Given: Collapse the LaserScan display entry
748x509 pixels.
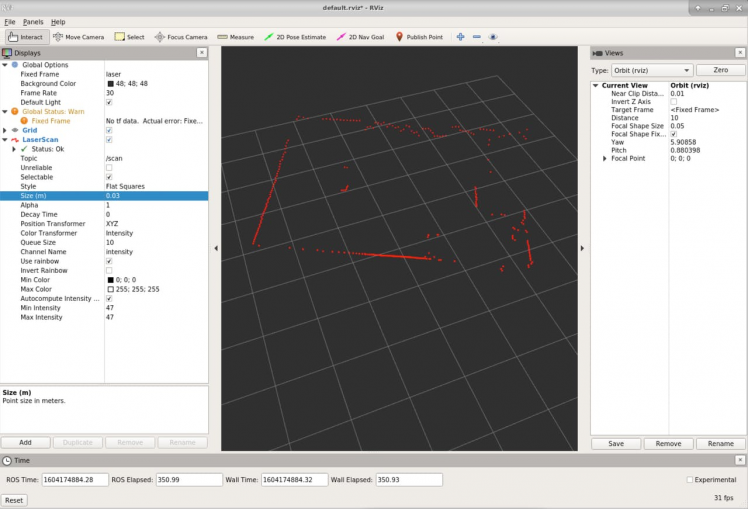Looking at the screenshot, I should click(5, 140).
